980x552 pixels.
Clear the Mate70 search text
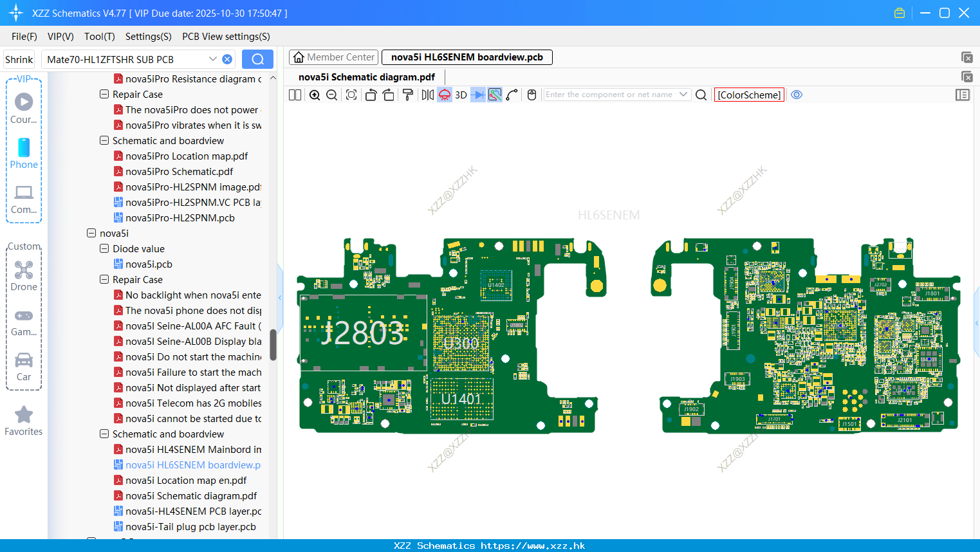coord(227,59)
